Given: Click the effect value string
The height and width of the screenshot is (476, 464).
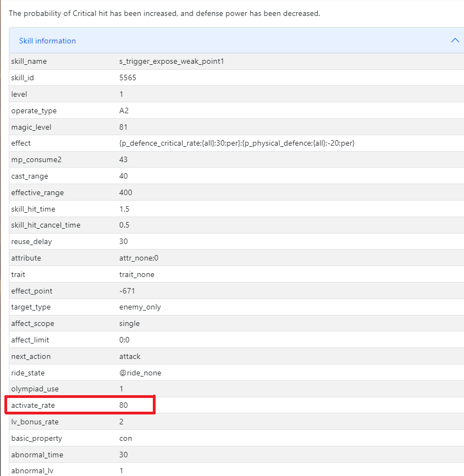Looking at the screenshot, I should (x=236, y=143).
